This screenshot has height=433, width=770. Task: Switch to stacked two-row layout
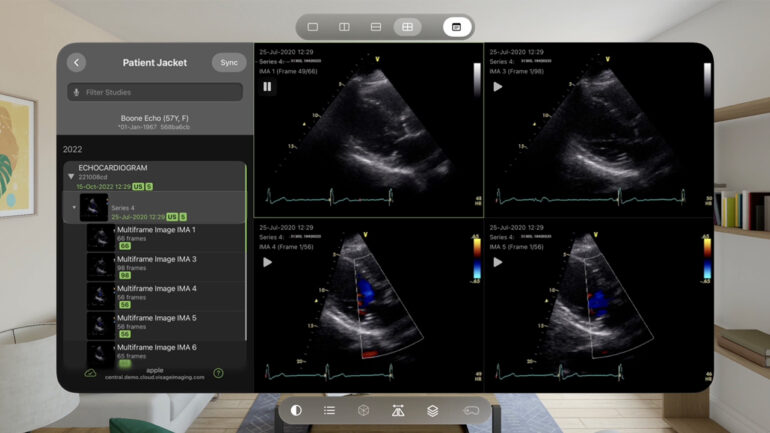(375, 27)
